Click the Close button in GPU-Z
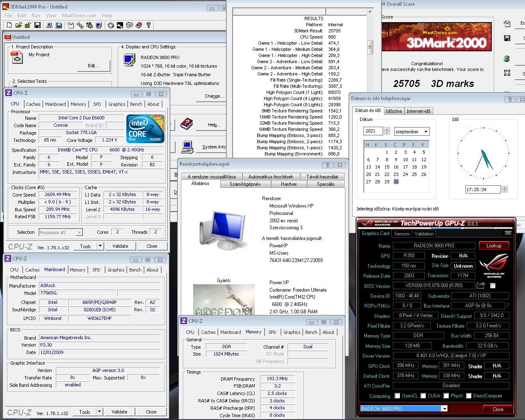This screenshot has height=420, width=525. [498, 409]
